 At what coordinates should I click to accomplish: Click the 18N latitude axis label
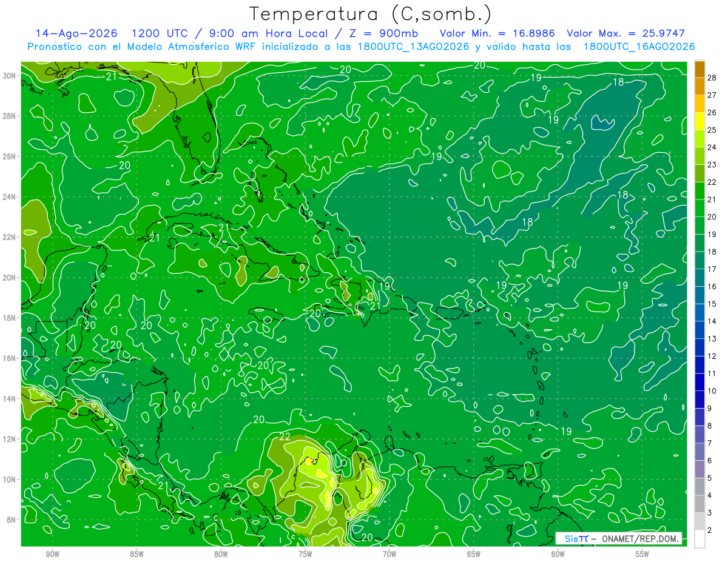10,318
